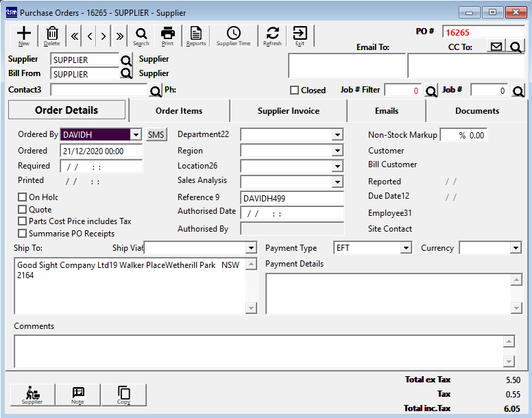
Task: Click the Supplier Time clock icon
Action: point(234,34)
